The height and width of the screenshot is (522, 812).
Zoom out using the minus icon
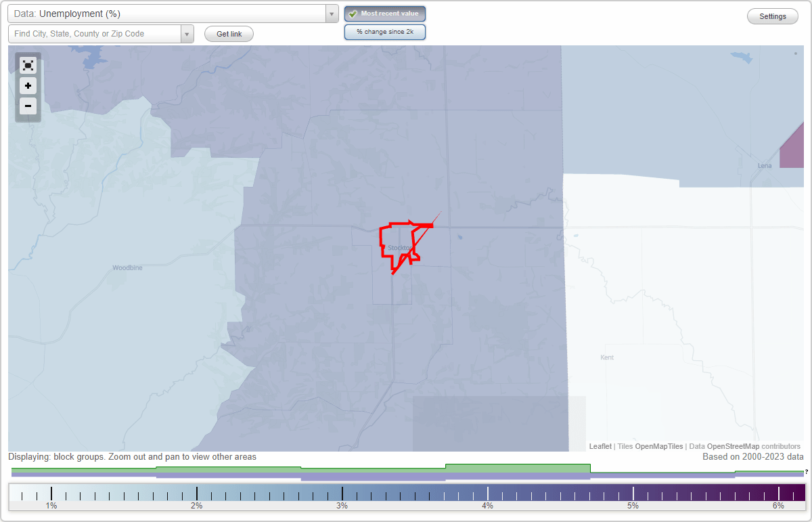point(28,106)
